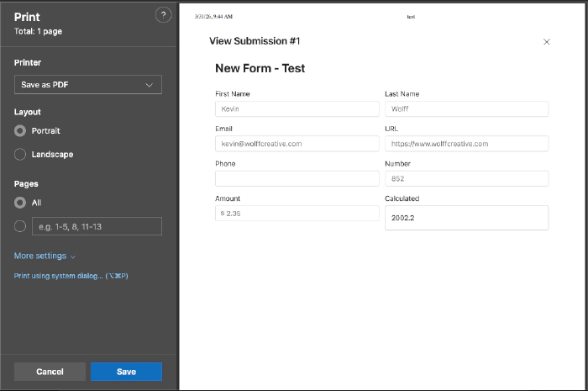
Task: Click the Pages section label
Action: pos(26,184)
